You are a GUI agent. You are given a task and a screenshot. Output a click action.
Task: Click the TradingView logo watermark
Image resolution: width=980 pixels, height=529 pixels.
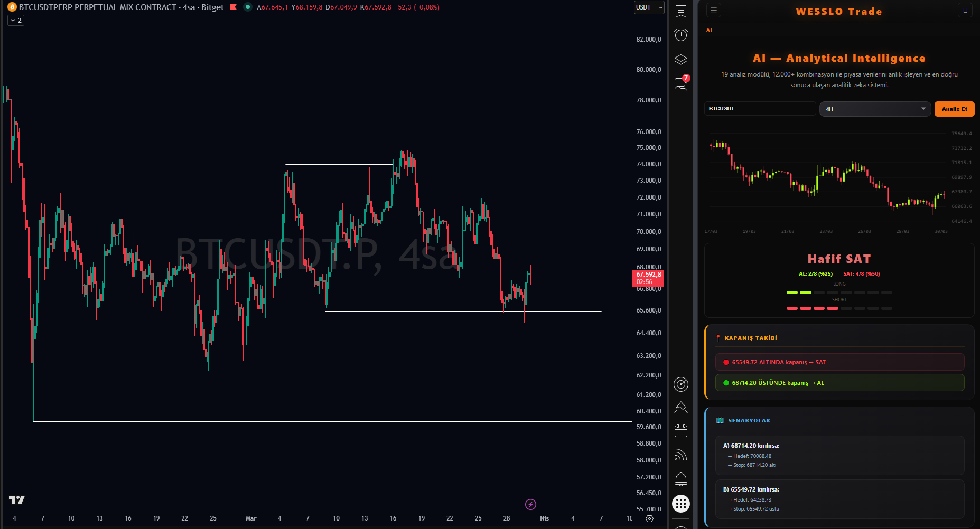click(x=17, y=499)
